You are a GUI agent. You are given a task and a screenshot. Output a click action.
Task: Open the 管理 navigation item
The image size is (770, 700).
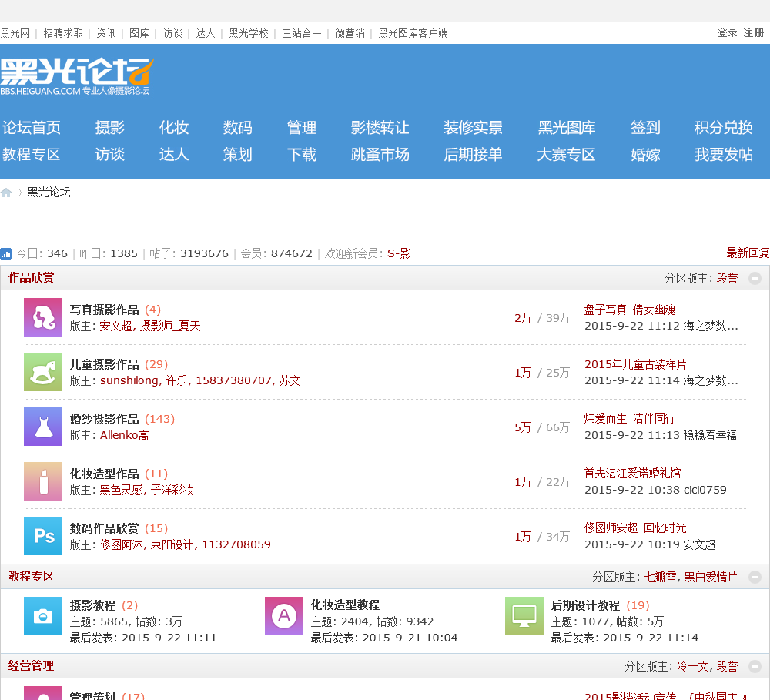click(x=302, y=128)
